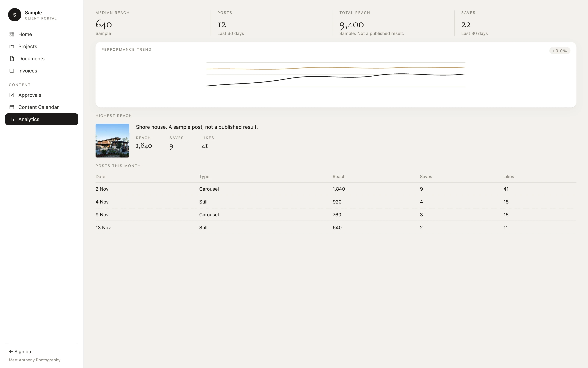Image resolution: width=588 pixels, height=368 pixels.
Task: Open the Shore house post thumbnail
Action: click(112, 141)
